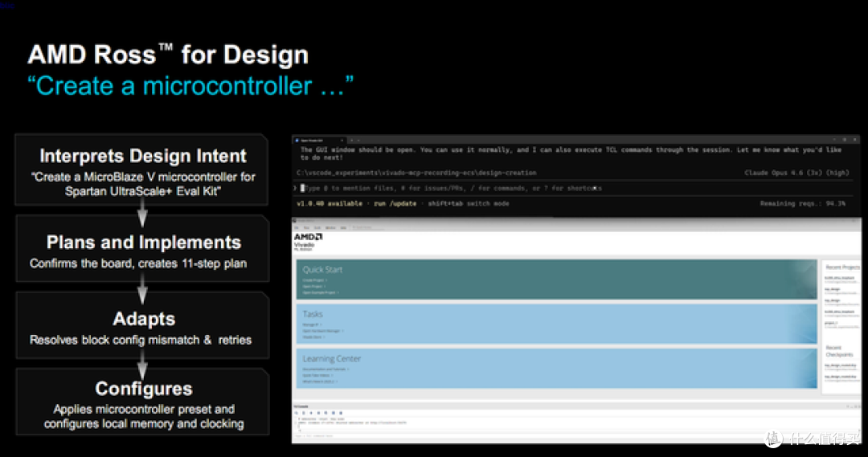
Task: Click the Manage IP task link
Action: point(312,324)
